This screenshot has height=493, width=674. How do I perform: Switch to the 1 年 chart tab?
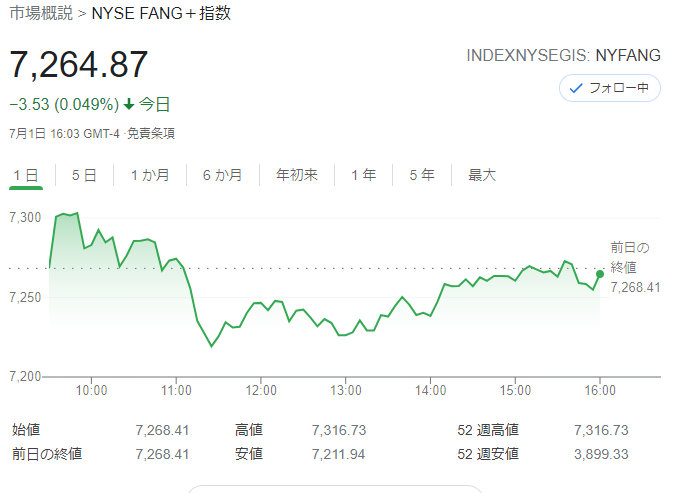point(364,175)
